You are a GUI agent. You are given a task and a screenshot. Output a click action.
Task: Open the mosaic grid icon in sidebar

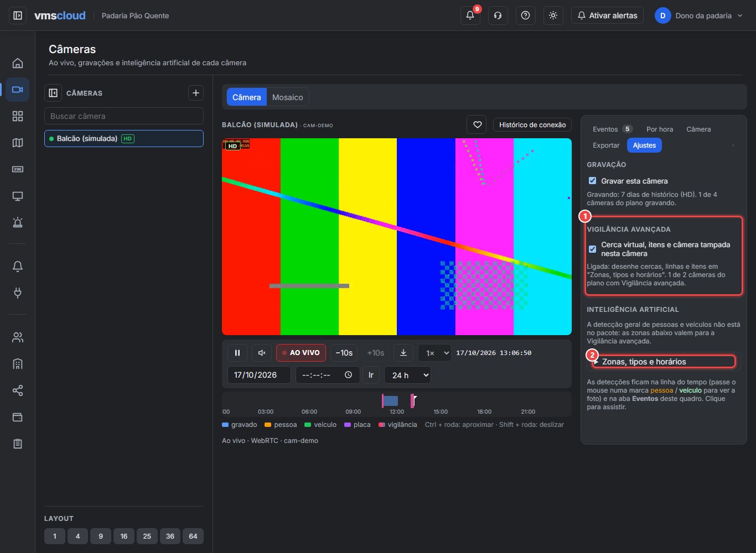click(x=18, y=116)
